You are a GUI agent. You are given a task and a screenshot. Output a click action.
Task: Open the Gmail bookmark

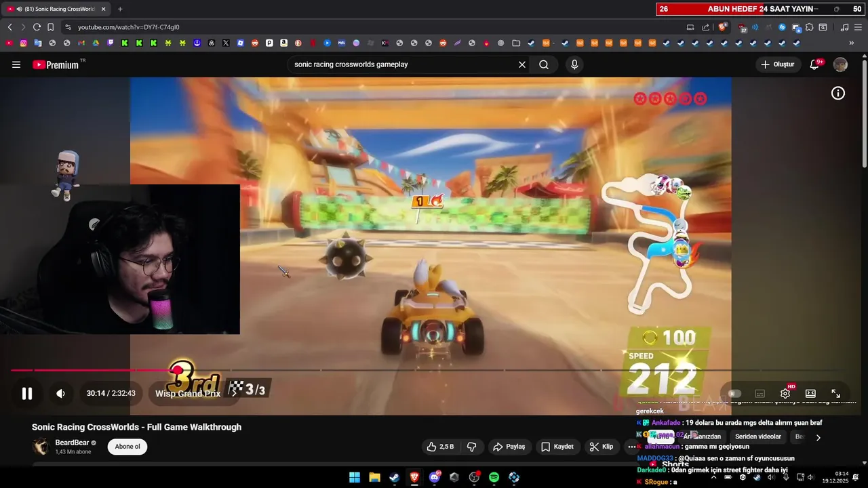81,43
